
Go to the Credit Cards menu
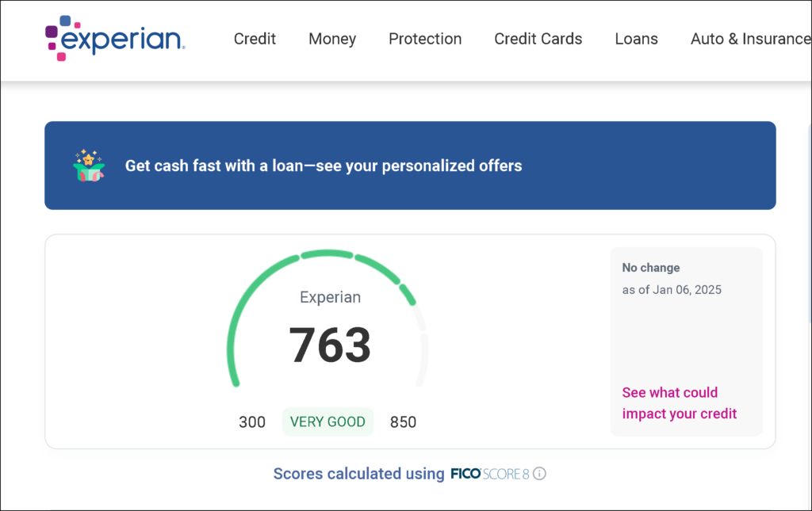538,39
